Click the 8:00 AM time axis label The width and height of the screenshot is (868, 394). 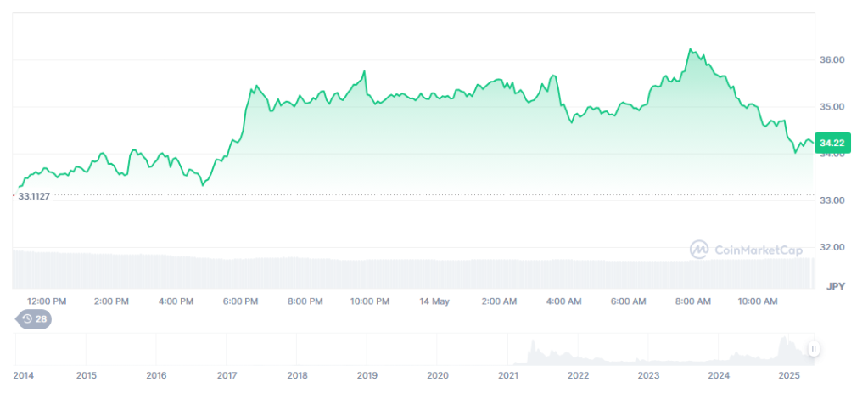coord(693,301)
